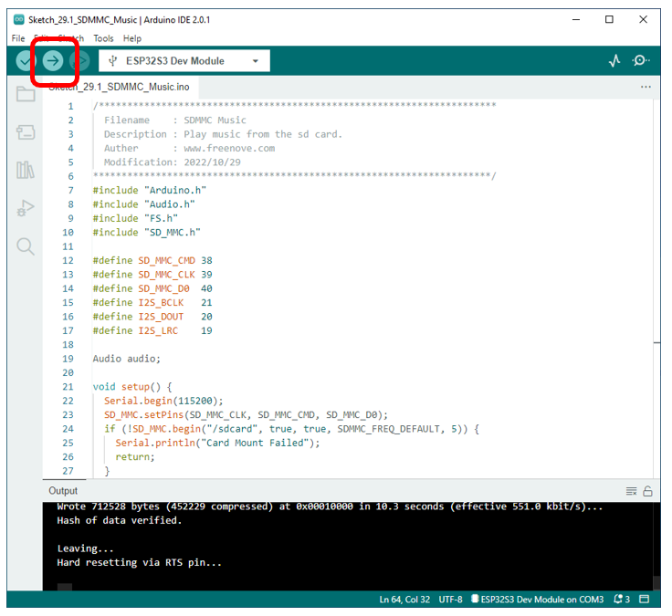Viewport: 672px width, 616px height.
Task: Click the I2S_BCLK define line
Action: pyautogui.click(x=152, y=302)
